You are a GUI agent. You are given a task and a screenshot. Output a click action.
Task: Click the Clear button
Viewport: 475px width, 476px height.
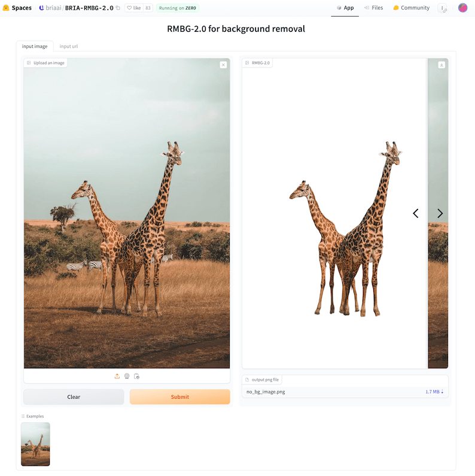tap(74, 397)
